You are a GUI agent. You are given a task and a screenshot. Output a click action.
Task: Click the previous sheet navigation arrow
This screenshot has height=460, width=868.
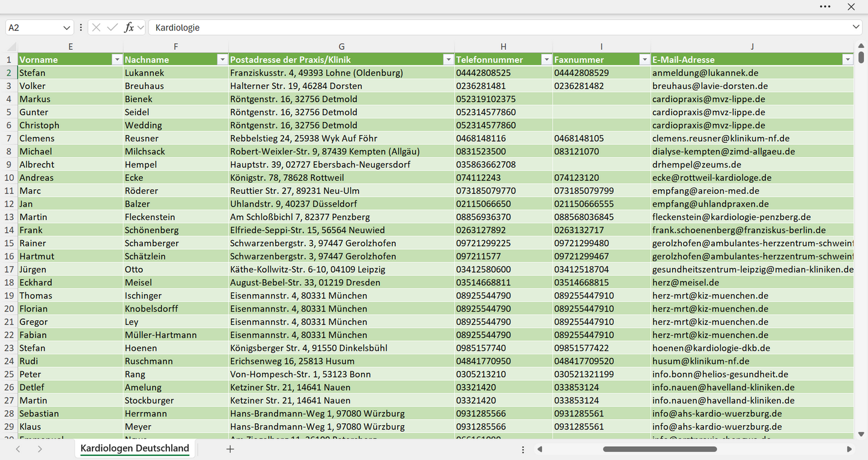[18, 449]
